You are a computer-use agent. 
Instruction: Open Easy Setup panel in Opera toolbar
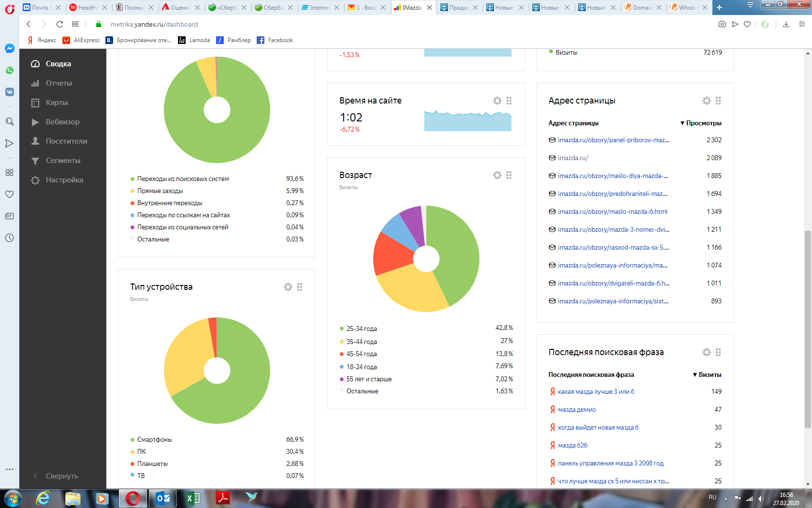pos(802,24)
